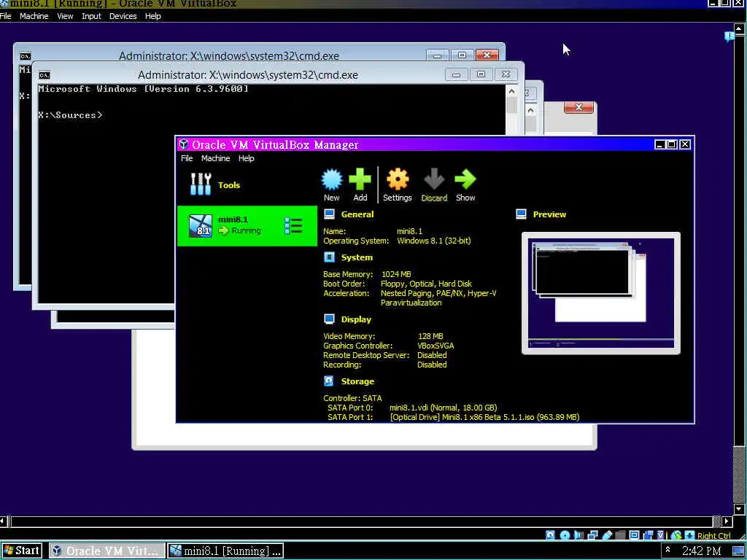
Task: Click front cmd.exe window system menu icon
Action: click(44, 75)
